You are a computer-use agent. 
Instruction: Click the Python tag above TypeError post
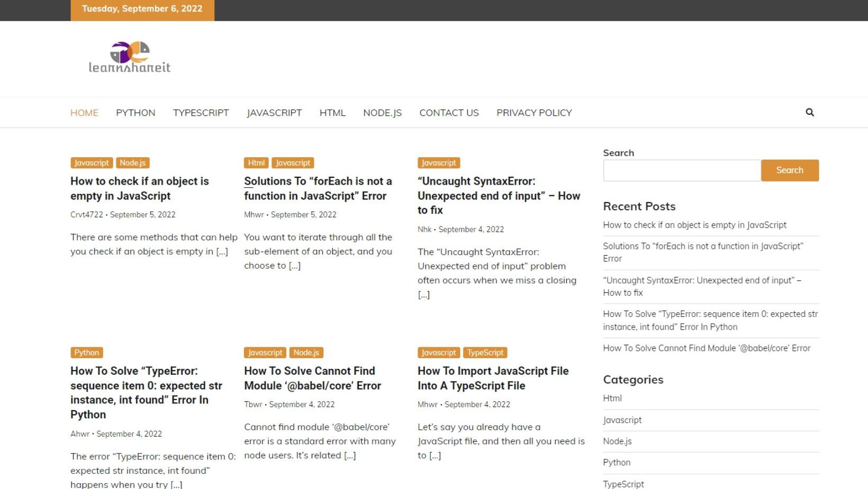pyautogui.click(x=86, y=352)
